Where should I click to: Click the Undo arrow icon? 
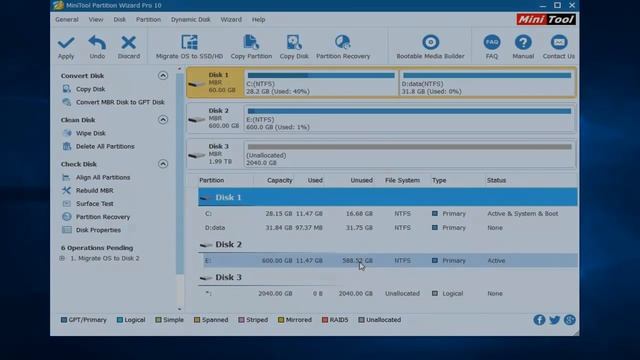point(97,42)
